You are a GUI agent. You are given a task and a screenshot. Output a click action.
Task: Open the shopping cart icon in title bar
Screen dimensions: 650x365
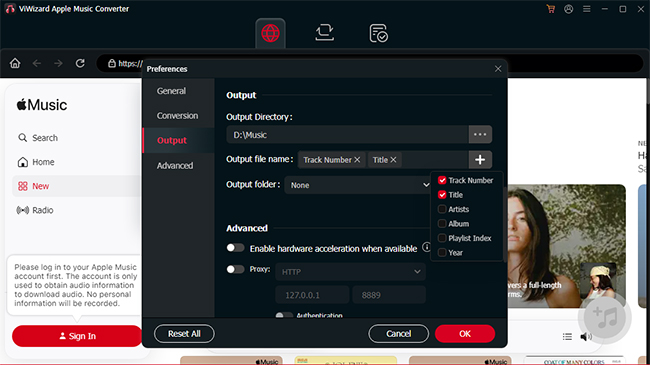pyautogui.click(x=551, y=9)
